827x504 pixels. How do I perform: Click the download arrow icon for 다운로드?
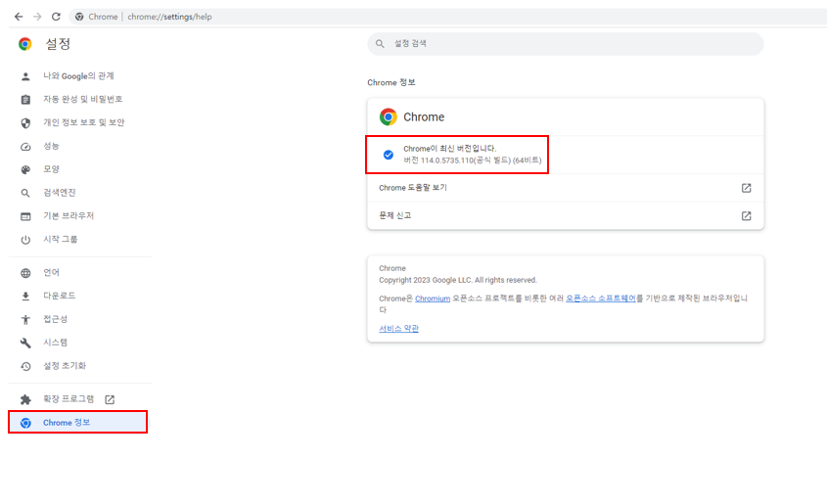point(25,297)
